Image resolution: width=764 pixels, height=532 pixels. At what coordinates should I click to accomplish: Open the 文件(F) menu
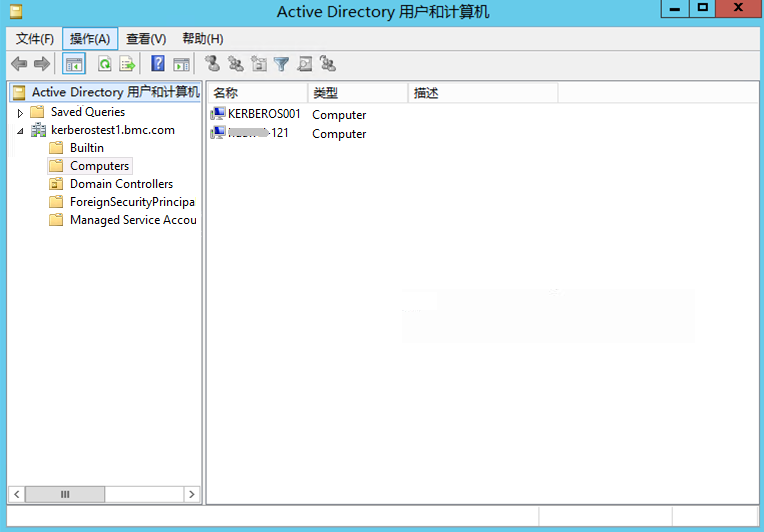(34, 38)
